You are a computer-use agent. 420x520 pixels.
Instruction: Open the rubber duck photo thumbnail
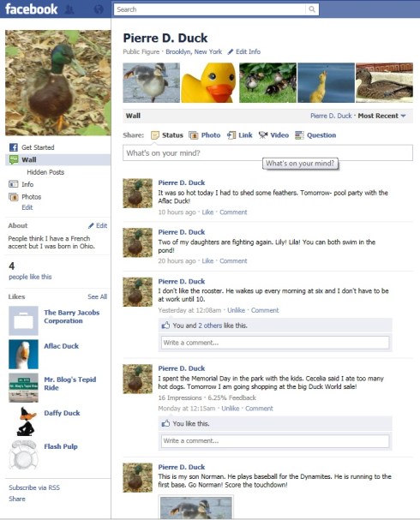(x=209, y=82)
